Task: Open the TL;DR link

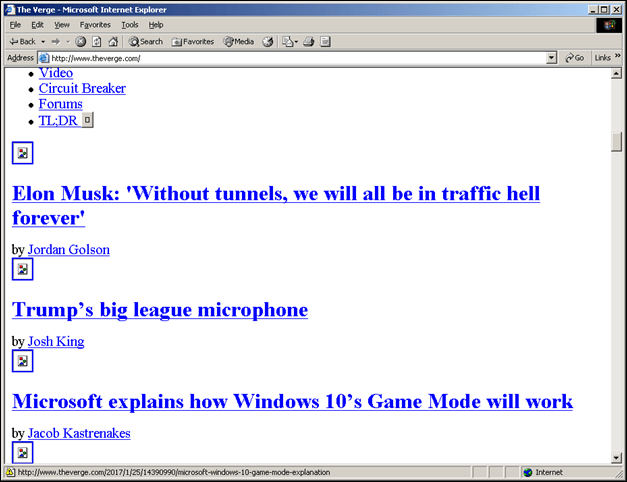Action: (58, 120)
